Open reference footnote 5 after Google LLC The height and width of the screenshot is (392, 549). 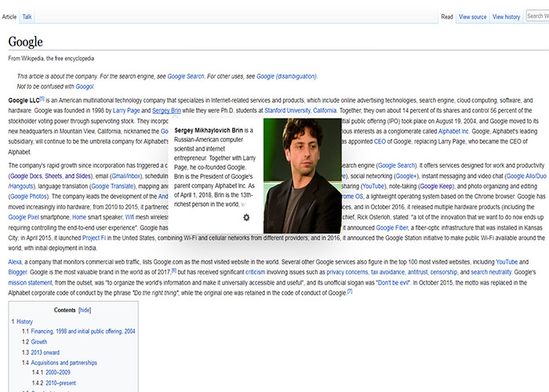click(x=42, y=99)
